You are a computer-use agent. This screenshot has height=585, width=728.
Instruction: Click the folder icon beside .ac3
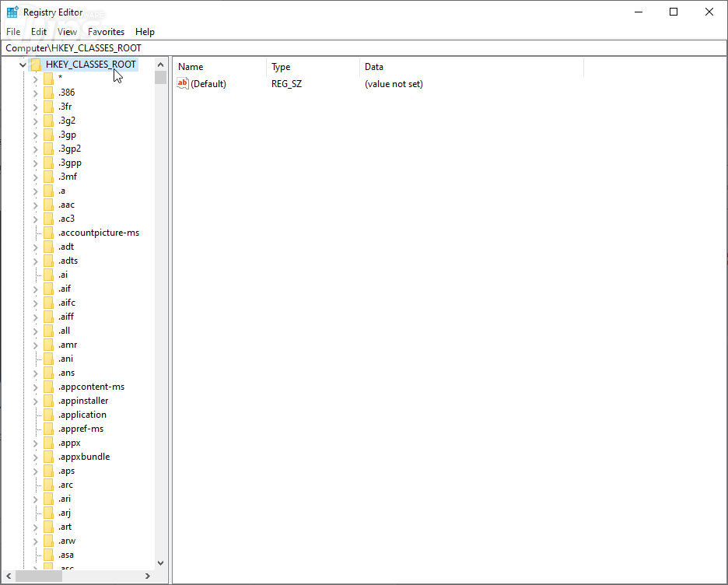(48, 219)
